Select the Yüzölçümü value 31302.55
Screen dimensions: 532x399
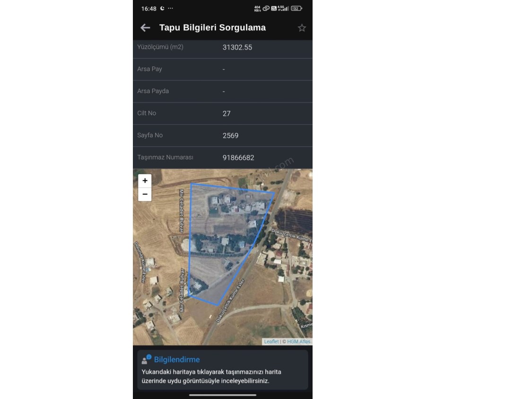click(x=237, y=47)
